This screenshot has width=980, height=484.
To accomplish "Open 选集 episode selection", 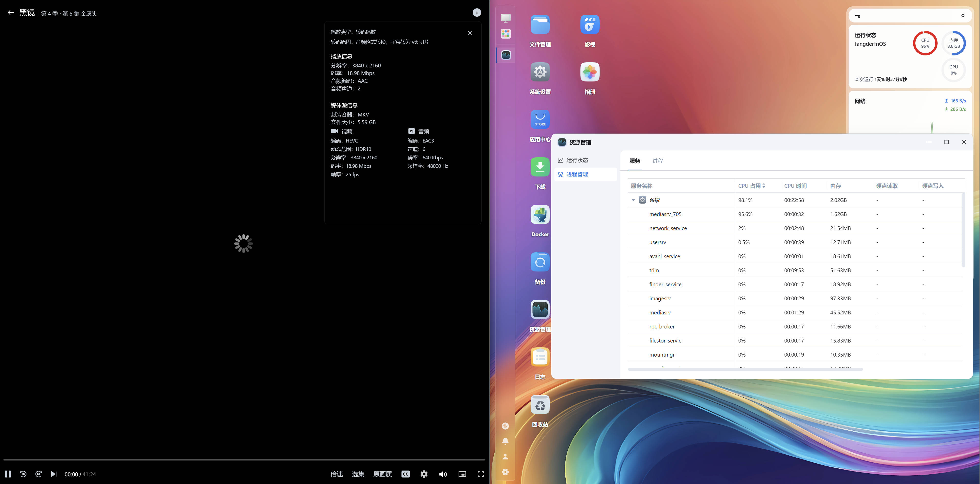I will tap(358, 474).
